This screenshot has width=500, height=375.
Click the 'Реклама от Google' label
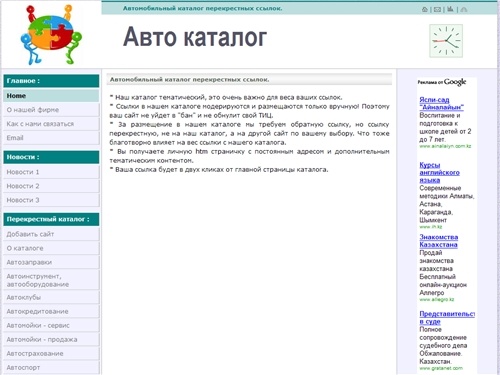point(442,82)
